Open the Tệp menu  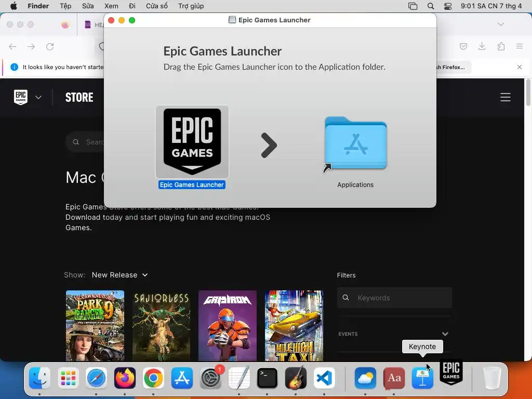[x=65, y=6]
